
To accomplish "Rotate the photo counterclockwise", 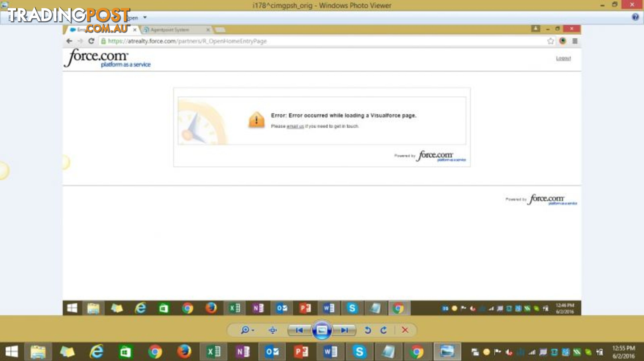I will pos(367,330).
